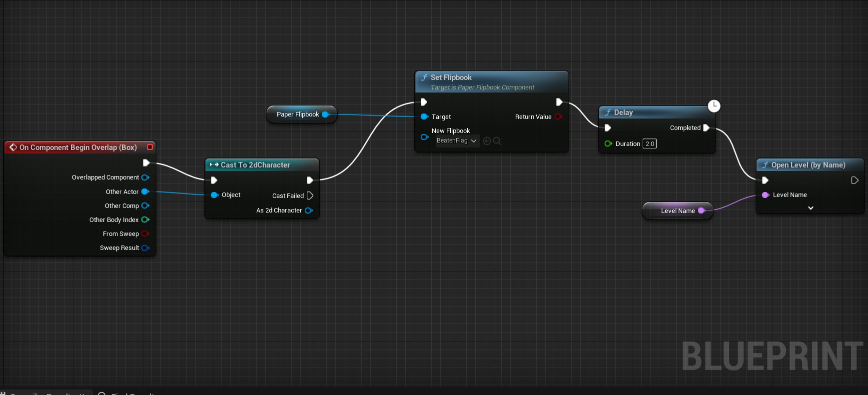Select the Paper Flipbook variable node
This screenshot has width=868, height=395.
pos(298,114)
